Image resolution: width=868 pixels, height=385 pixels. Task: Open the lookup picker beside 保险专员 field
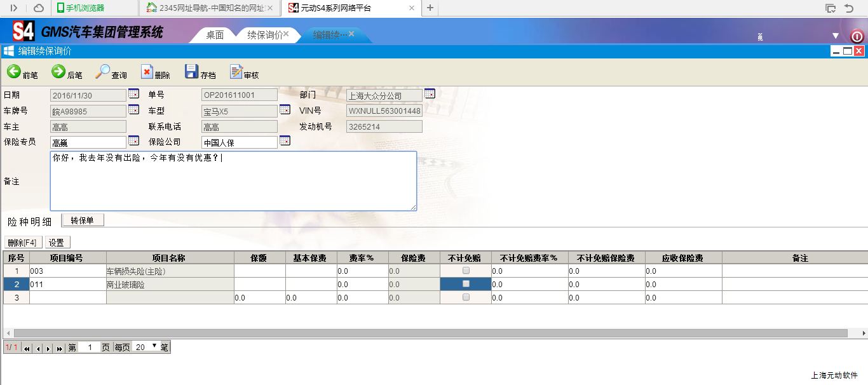click(133, 140)
